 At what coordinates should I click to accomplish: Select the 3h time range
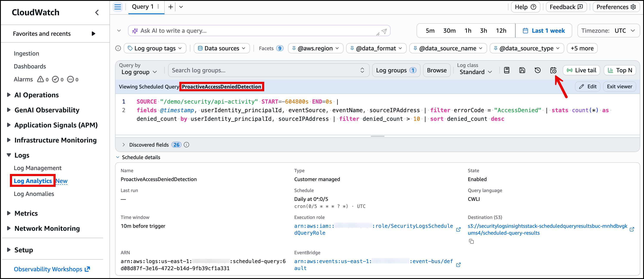pos(483,31)
